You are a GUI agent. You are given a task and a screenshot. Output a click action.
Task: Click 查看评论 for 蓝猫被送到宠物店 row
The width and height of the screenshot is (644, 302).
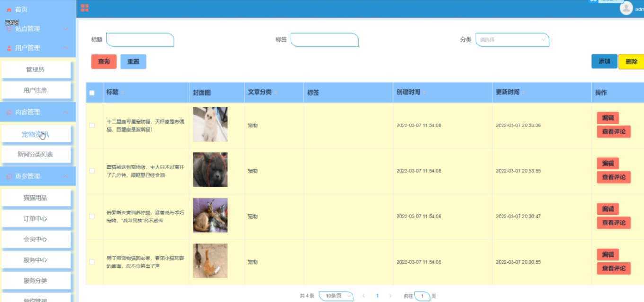click(x=614, y=177)
